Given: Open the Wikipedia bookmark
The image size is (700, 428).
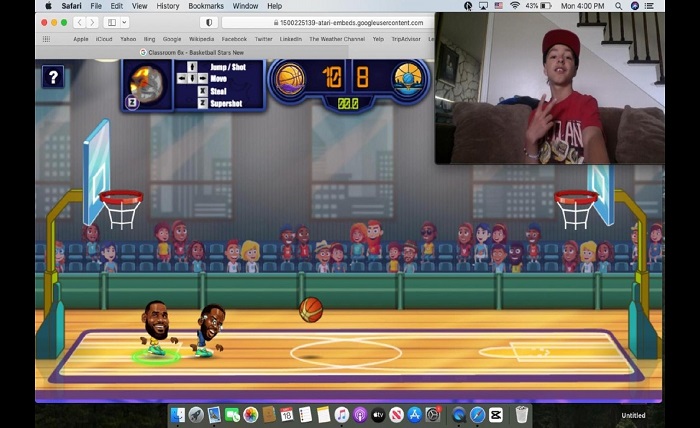Looking at the screenshot, I should 201,39.
